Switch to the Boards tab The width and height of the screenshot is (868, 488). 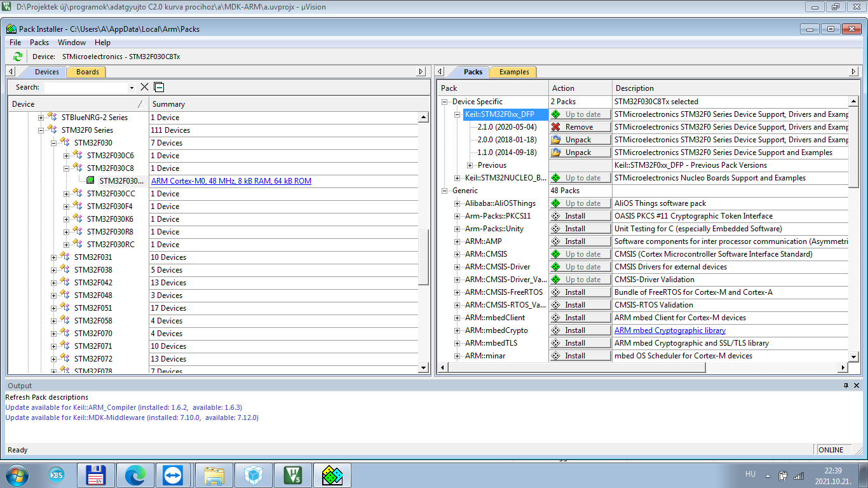point(87,72)
